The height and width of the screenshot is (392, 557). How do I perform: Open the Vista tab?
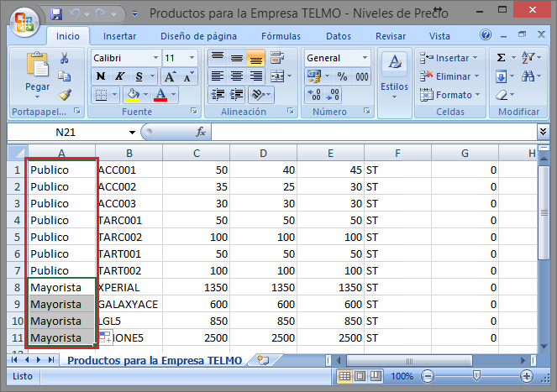[439, 36]
